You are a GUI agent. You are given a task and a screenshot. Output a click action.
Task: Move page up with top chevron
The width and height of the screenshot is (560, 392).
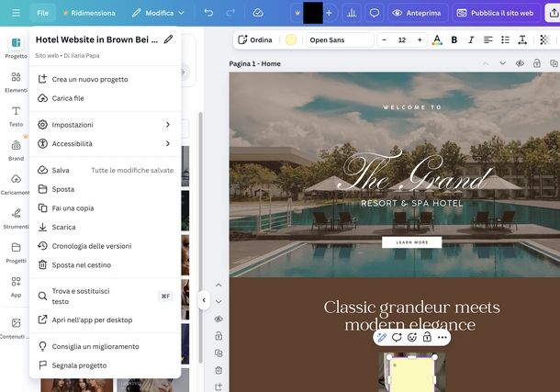tap(486, 63)
